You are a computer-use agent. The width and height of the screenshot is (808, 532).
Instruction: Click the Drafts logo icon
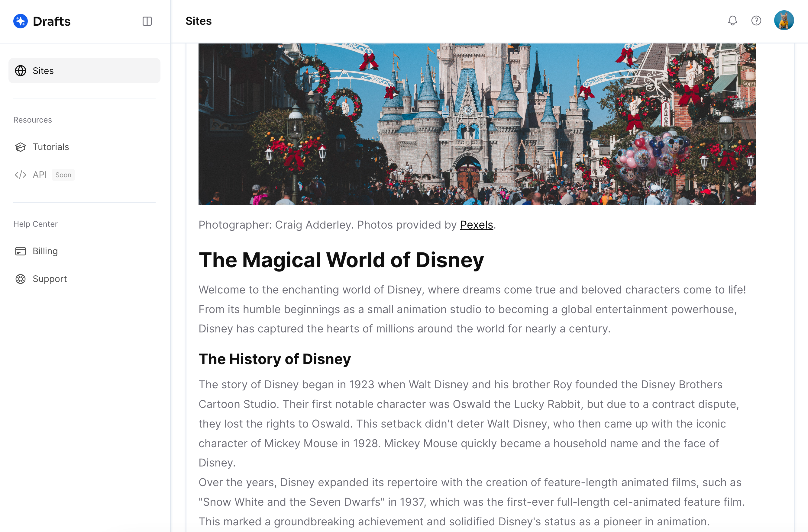pos(20,21)
